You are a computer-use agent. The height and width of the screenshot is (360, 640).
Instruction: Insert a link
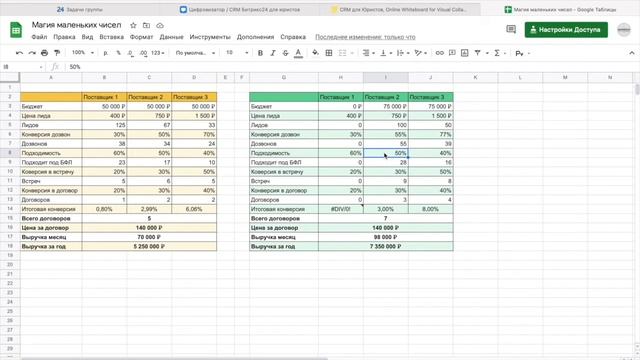(440, 53)
